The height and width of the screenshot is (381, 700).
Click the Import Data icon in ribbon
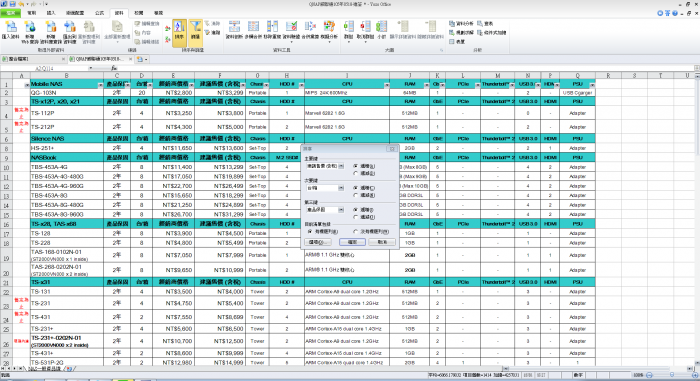(x=11, y=27)
